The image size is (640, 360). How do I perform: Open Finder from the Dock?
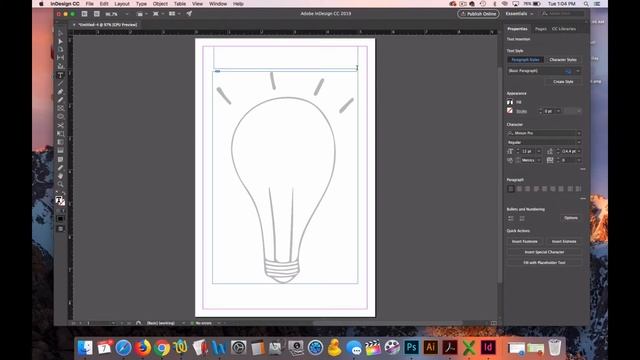tap(85, 347)
